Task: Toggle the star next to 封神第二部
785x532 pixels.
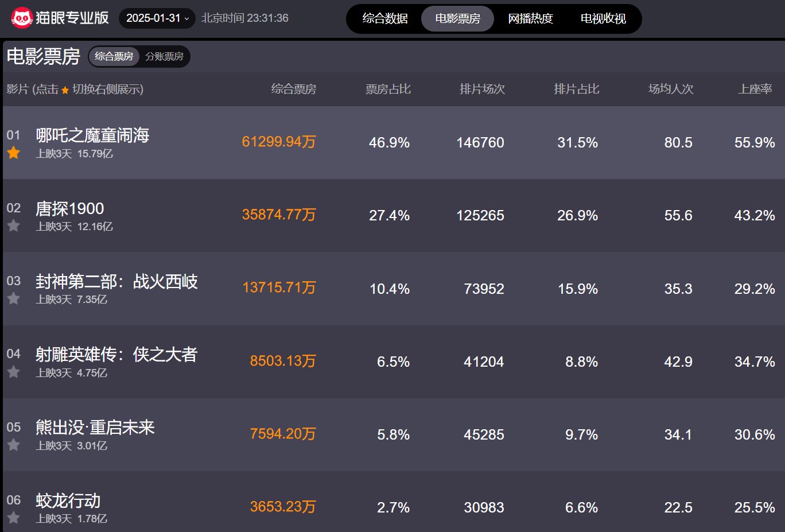Action: click(x=14, y=299)
